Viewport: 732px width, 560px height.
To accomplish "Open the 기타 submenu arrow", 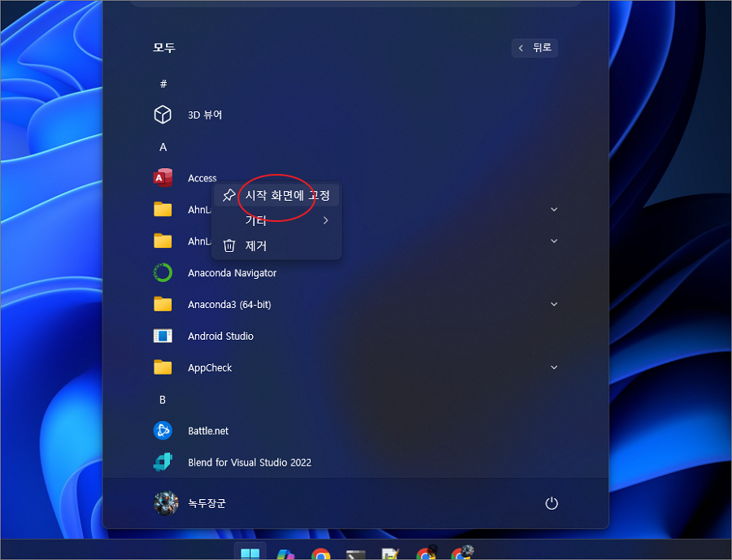I will tap(325, 220).
